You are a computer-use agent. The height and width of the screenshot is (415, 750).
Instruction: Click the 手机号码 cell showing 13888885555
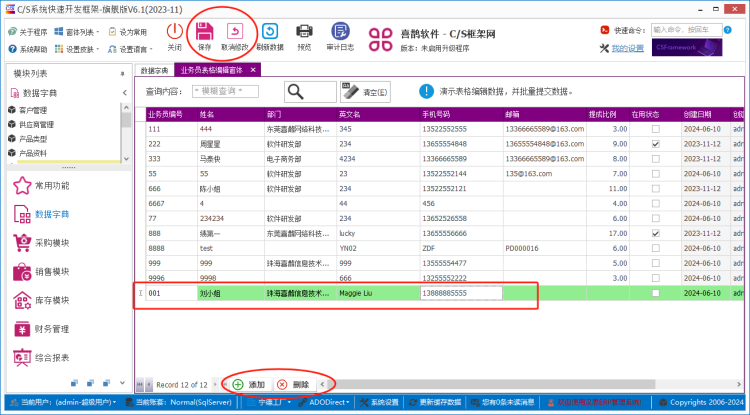(460, 294)
